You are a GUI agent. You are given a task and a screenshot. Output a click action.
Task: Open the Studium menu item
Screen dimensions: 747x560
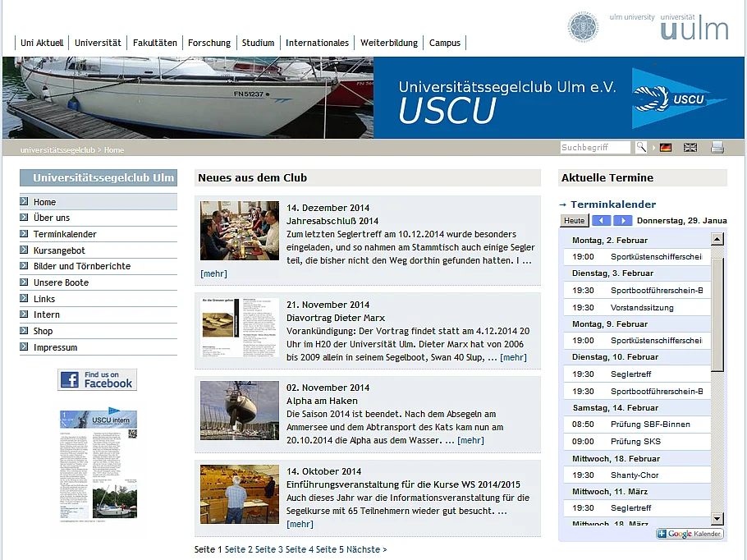258,43
